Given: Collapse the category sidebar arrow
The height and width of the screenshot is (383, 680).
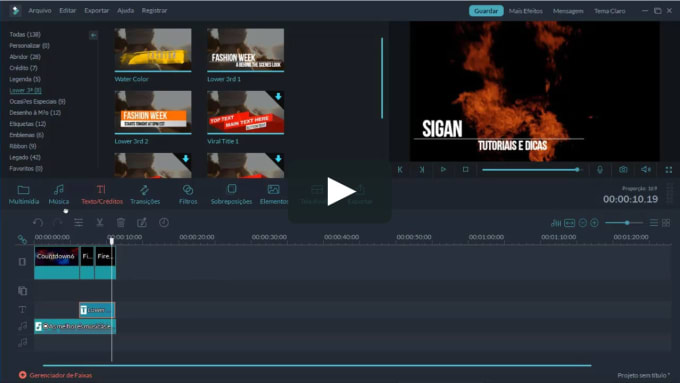Looking at the screenshot, I should point(93,35).
